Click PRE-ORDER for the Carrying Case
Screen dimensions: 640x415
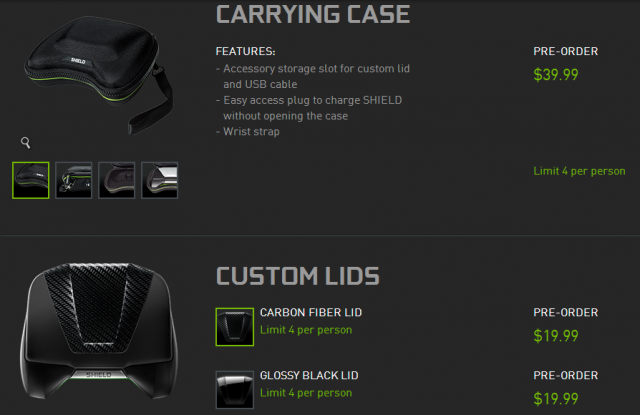point(565,51)
